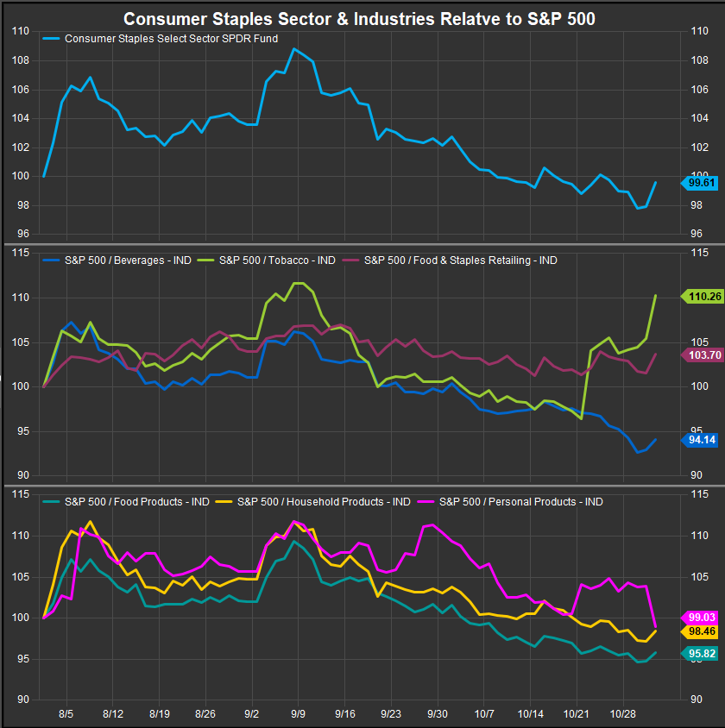Click the 103.70 Food & Staples Retailing value tag
This screenshot has height=728, width=725.
[702, 355]
